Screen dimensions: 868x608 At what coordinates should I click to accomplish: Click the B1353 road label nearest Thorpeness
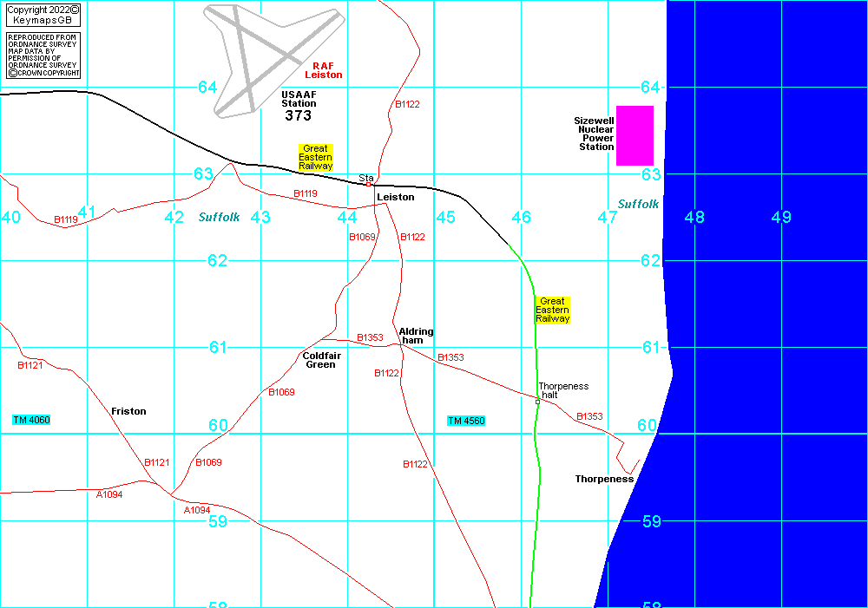point(589,417)
